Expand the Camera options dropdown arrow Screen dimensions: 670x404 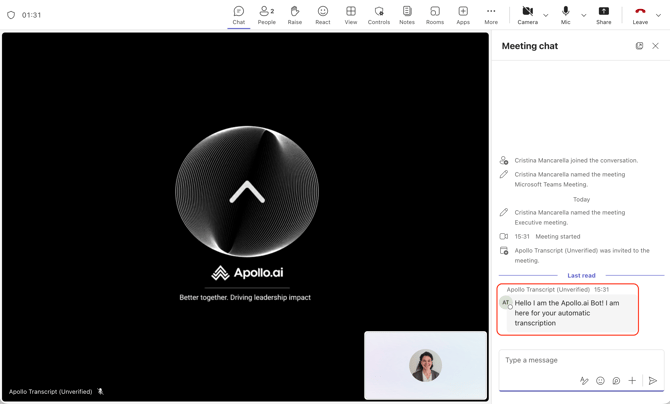pyautogui.click(x=546, y=15)
